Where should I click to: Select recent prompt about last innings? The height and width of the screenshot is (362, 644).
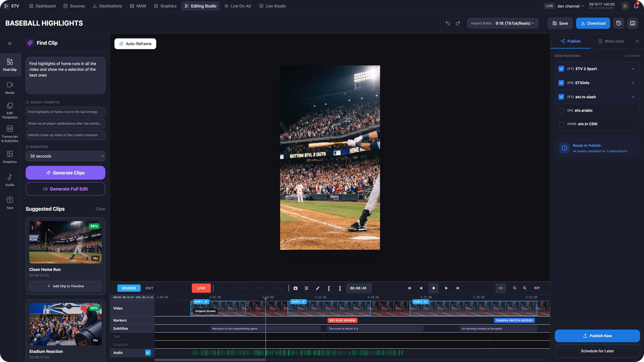pyautogui.click(x=65, y=112)
